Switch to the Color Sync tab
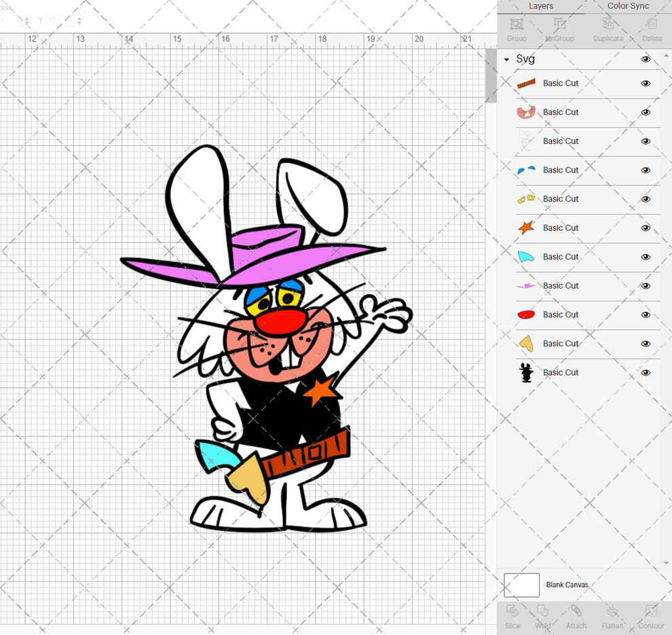The image size is (672, 635). 627,6
